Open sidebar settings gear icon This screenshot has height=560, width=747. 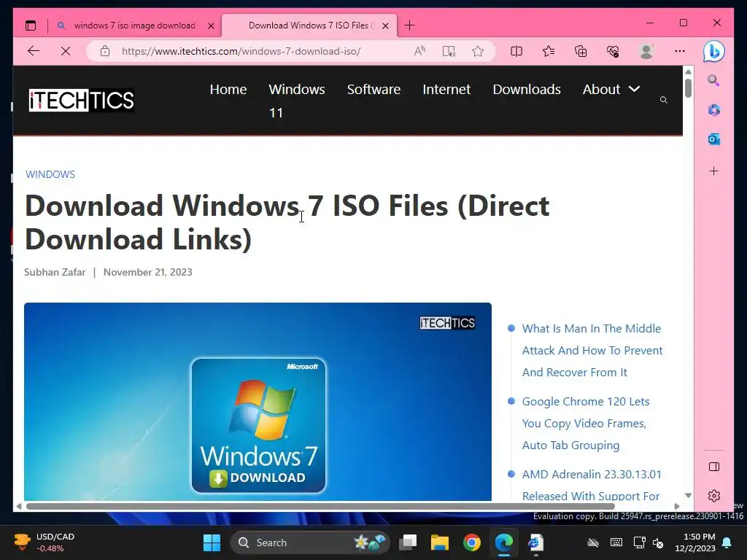pyautogui.click(x=714, y=496)
